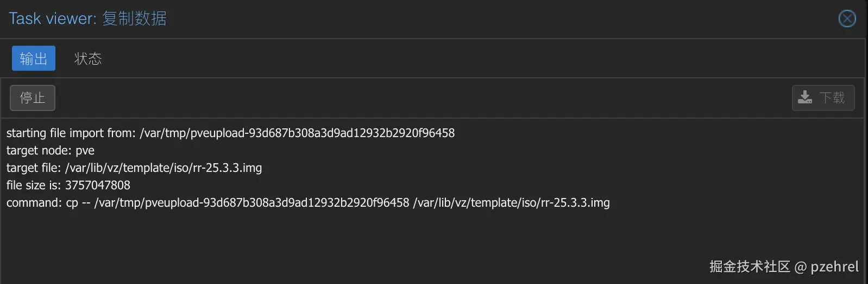Screen dimensions: 868x284
Task: Click the 'starting file import from' log line
Action: (x=71, y=133)
